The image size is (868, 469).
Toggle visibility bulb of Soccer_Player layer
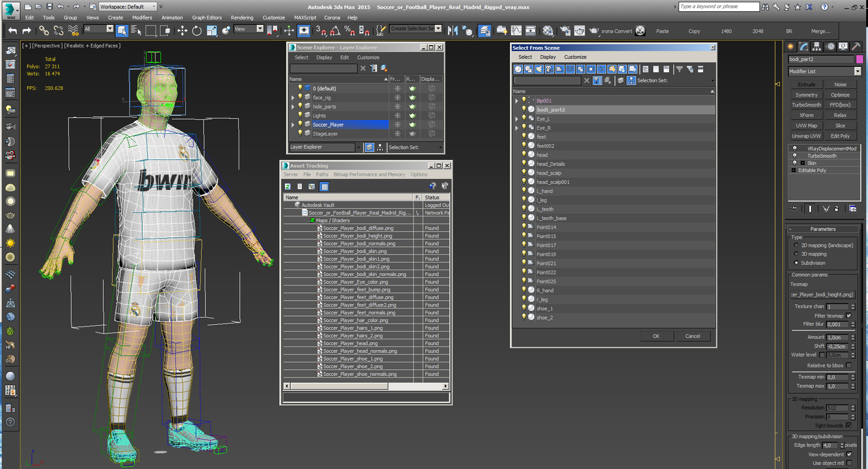tap(300, 124)
